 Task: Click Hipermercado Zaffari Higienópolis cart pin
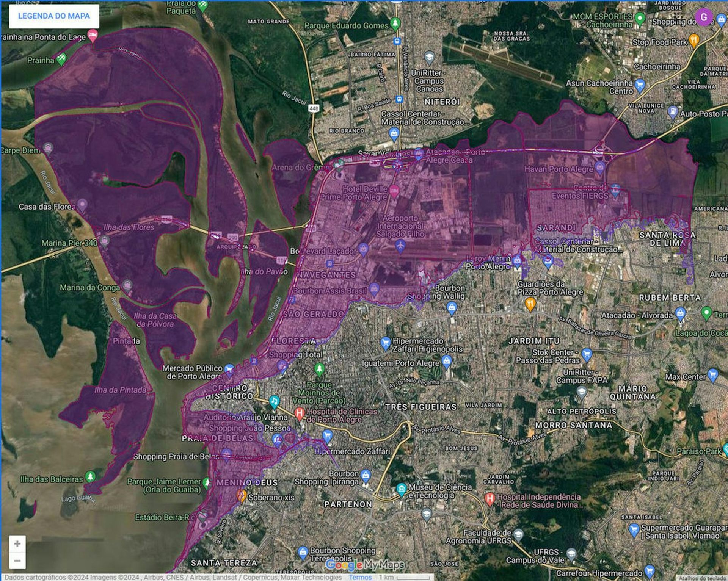pos(385,343)
